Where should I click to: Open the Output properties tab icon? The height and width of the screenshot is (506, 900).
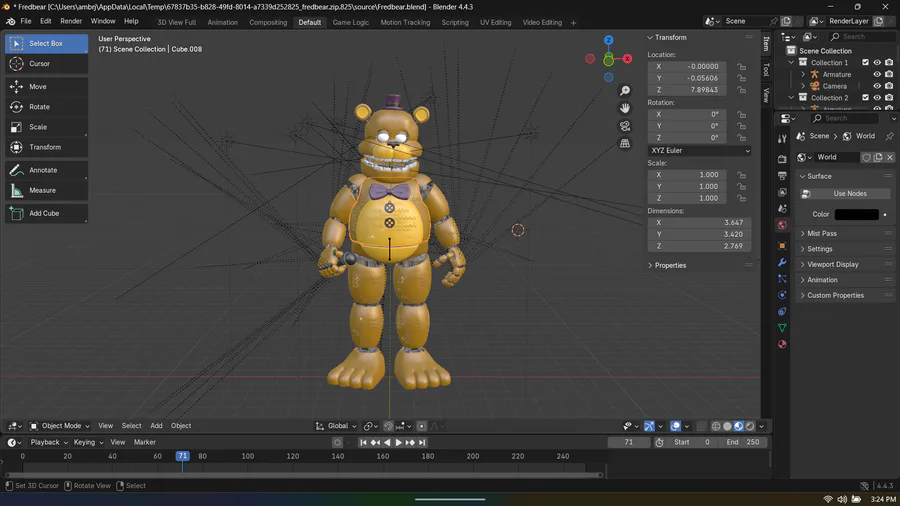[x=782, y=176]
